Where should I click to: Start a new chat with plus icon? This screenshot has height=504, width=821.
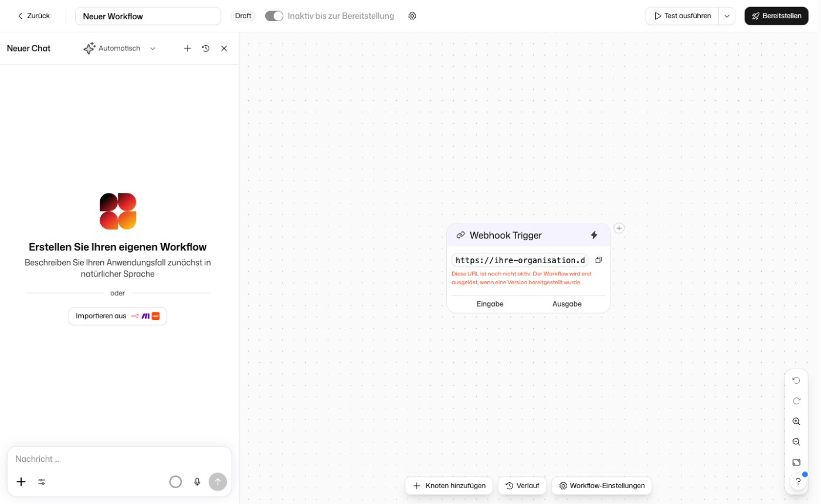[x=188, y=49]
